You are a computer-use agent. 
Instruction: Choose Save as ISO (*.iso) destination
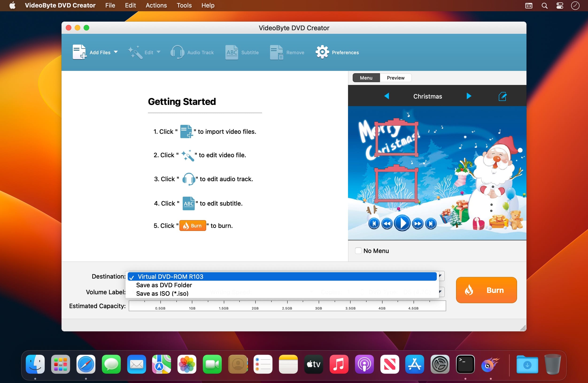tap(162, 293)
